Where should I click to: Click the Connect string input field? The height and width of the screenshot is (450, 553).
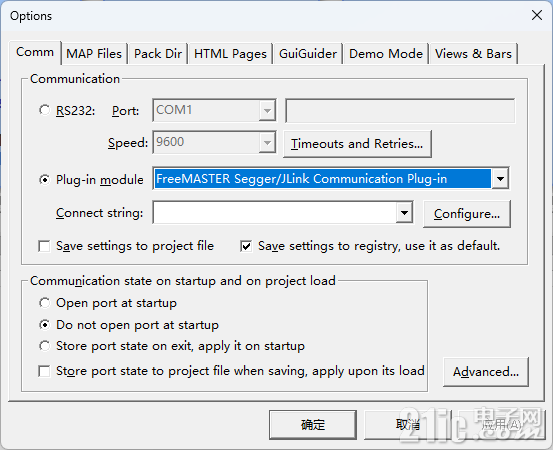pyautogui.click(x=275, y=213)
